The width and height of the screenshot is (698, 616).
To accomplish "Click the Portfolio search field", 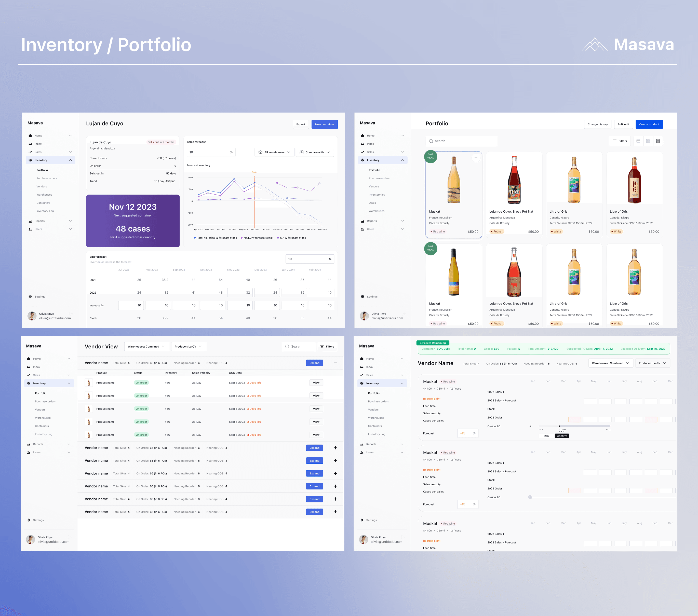I will (x=461, y=141).
